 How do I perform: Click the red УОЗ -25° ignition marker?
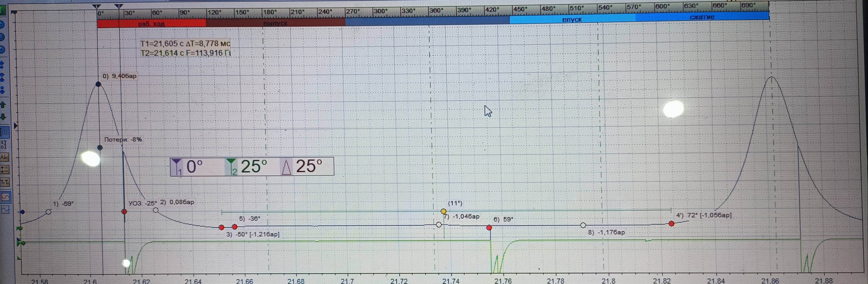[x=124, y=212]
